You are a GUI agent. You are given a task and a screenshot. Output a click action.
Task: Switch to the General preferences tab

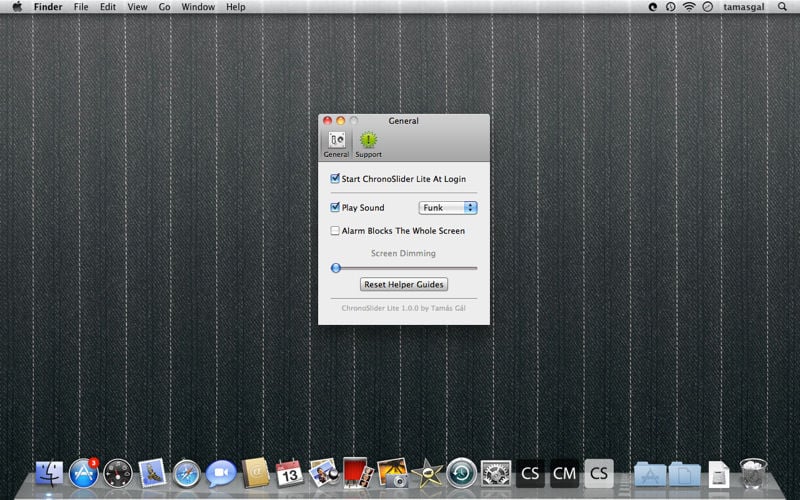click(x=336, y=144)
